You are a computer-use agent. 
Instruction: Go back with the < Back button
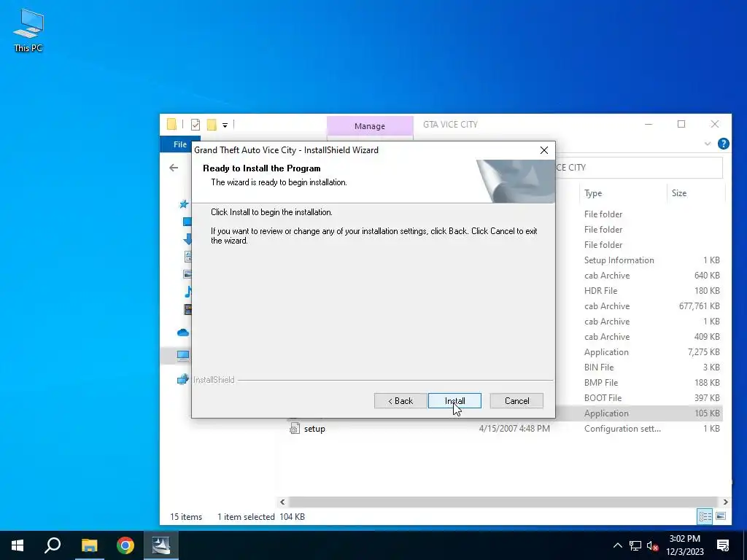coord(400,401)
